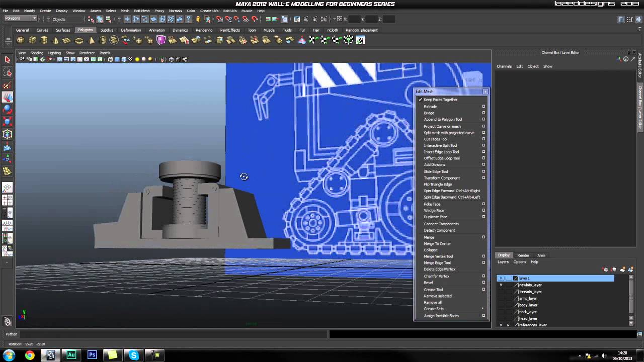Toggle visibility of layer1
644x362 pixels.
[x=501, y=278]
